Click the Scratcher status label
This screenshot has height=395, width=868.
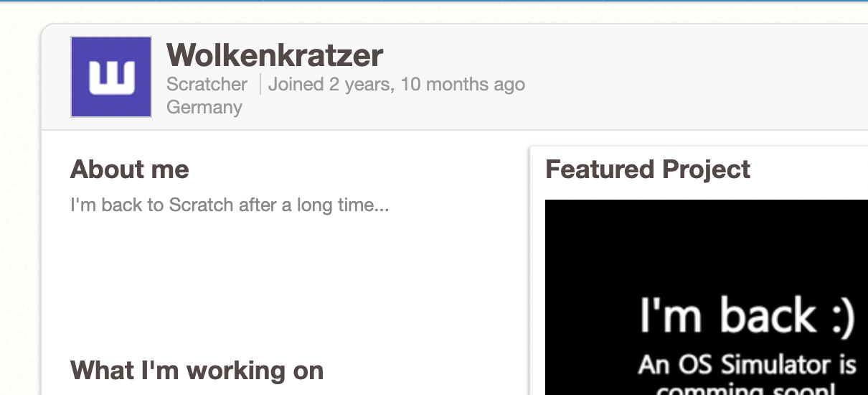point(207,84)
